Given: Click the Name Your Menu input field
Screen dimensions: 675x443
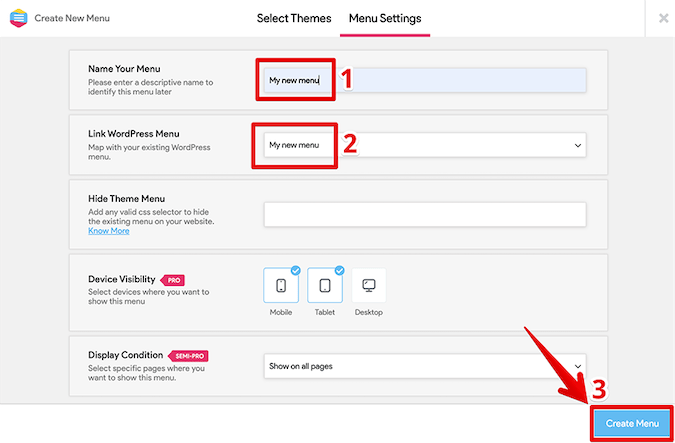Looking at the screenshot, I should pyautogui.click(x=425, y=80).
